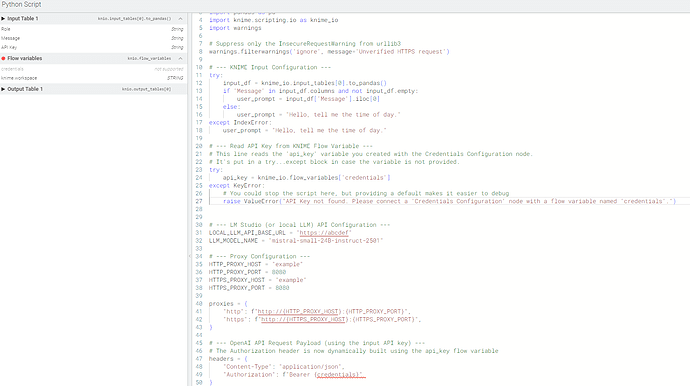
Task: Select the credentials flow variable
Action: click(93, 69)
